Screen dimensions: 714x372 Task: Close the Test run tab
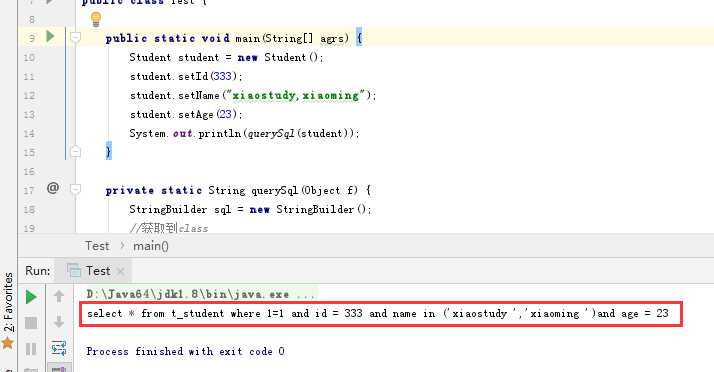point(120,272)
